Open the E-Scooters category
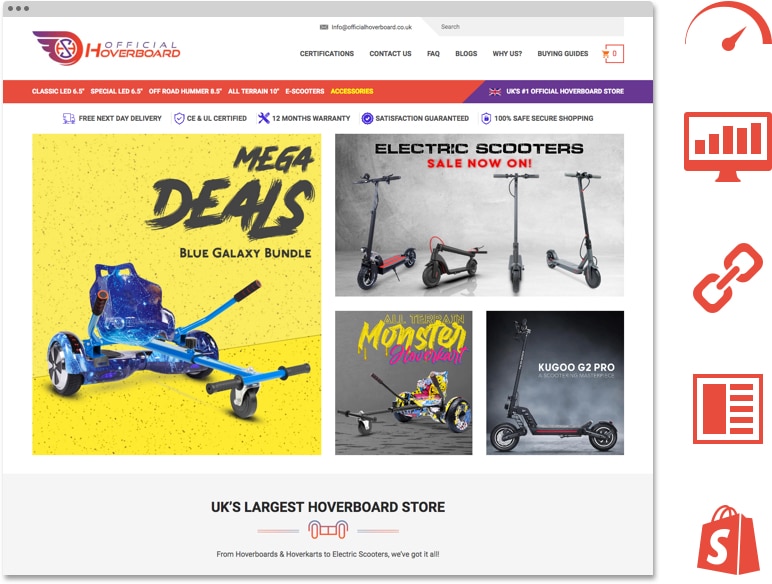This screenshot has height=584, width=772. point(305,91)
